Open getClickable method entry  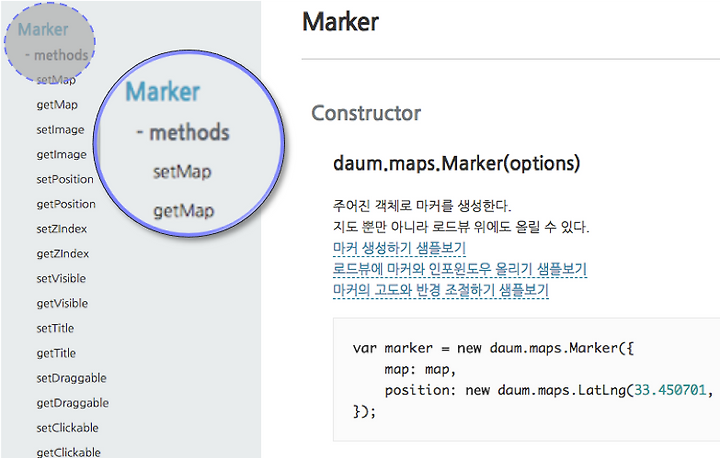click(68, 452)
